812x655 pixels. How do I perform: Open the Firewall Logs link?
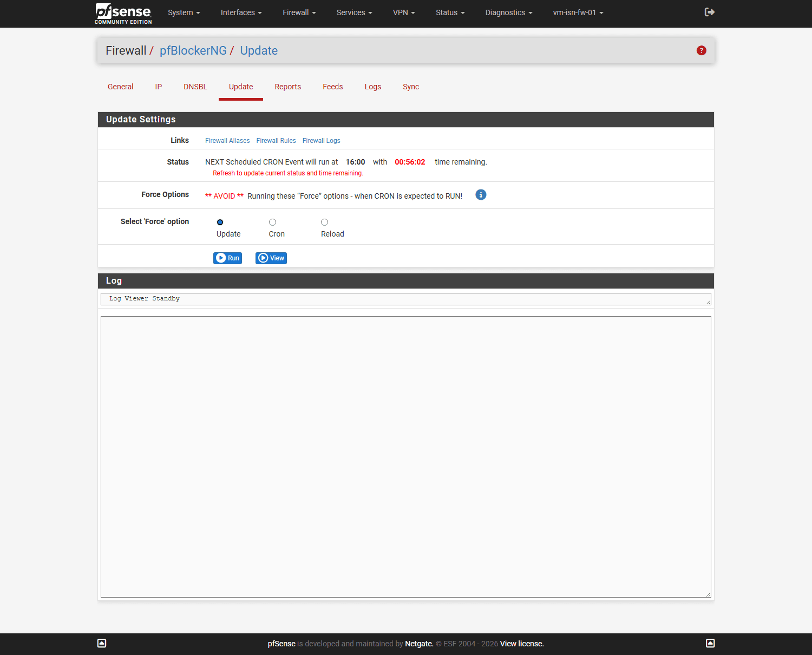point(322,141)
